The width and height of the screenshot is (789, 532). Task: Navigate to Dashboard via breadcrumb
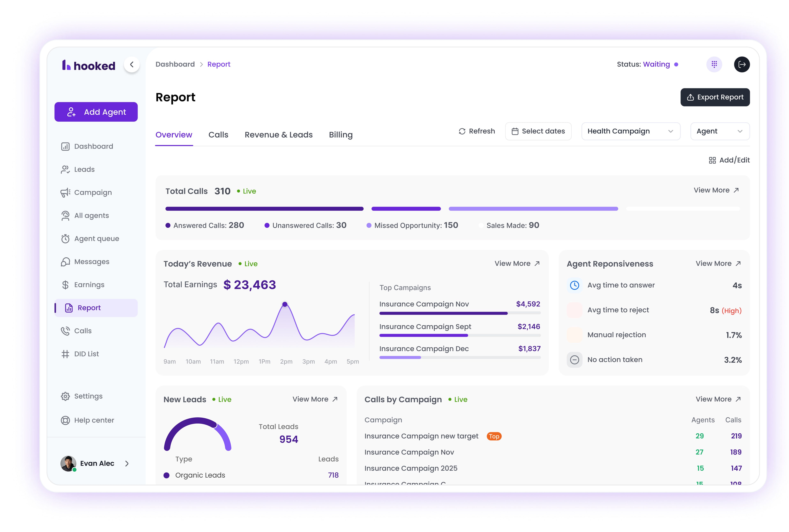coord(175,64)
